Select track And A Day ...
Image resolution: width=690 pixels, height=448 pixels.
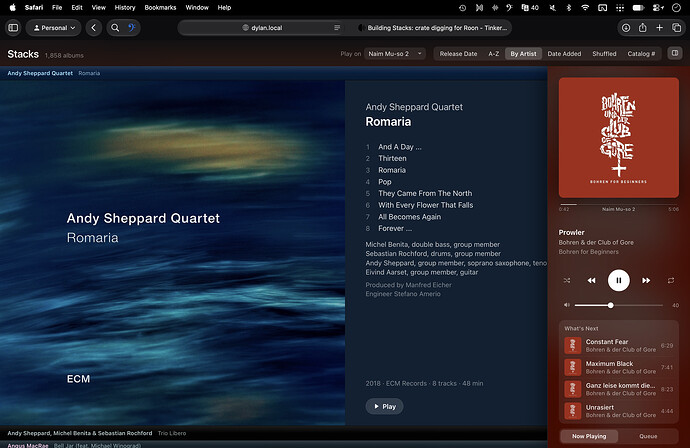coord(400,147)
